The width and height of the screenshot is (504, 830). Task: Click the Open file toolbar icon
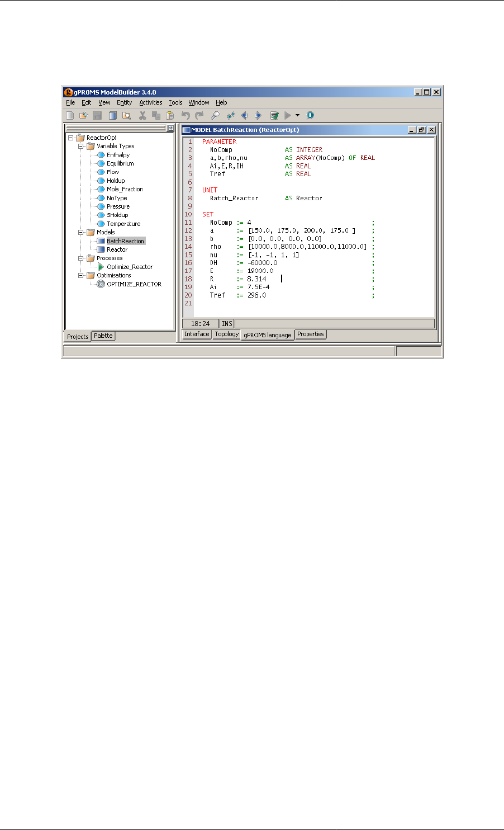pos(83,115)
